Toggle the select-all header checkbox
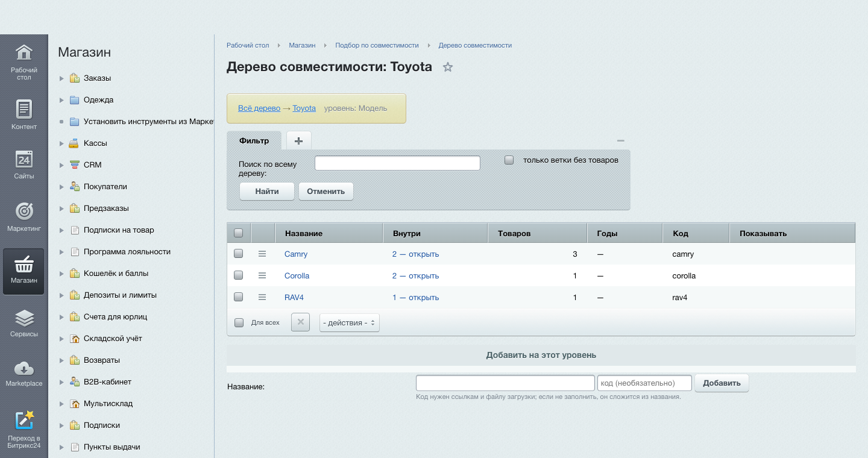Viewport: 868px width, 458px height. (238, 233)
